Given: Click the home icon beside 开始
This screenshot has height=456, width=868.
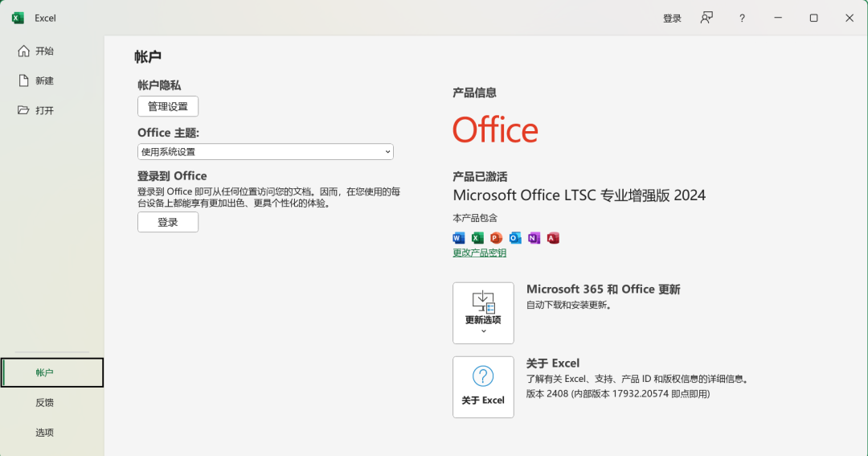Looking at the screenshot, I should [x=23, y=51].
